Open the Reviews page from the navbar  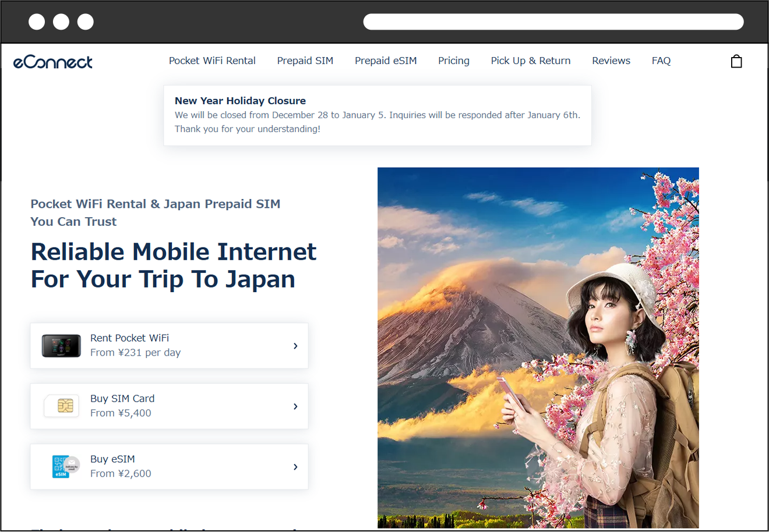point(611,61)
